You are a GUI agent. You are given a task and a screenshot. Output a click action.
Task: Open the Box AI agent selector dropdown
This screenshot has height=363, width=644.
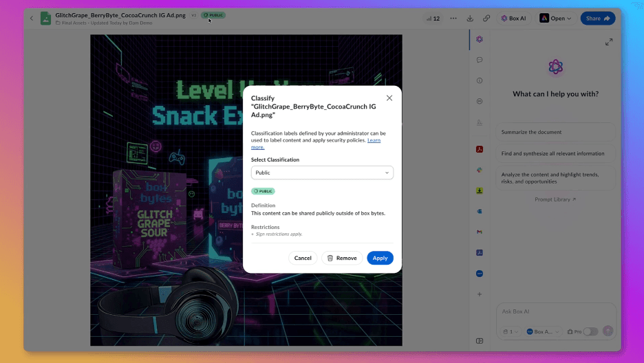click(x=543, y=331)
